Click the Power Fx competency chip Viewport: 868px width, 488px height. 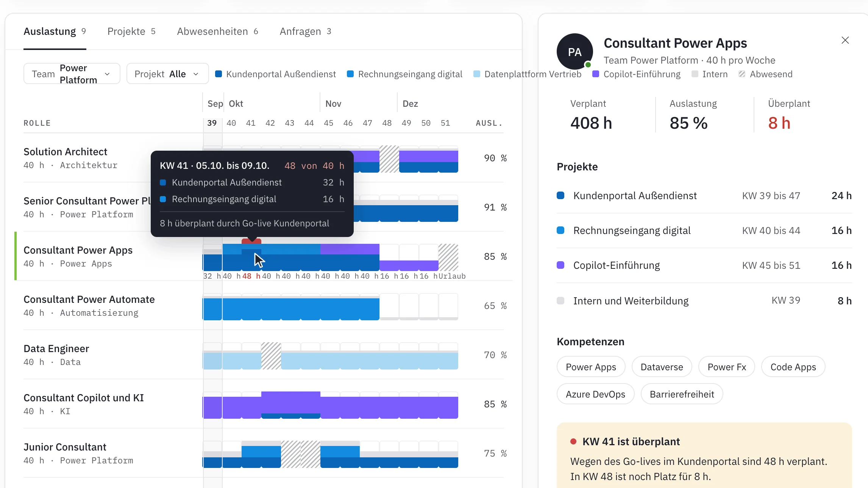(727, 367)
